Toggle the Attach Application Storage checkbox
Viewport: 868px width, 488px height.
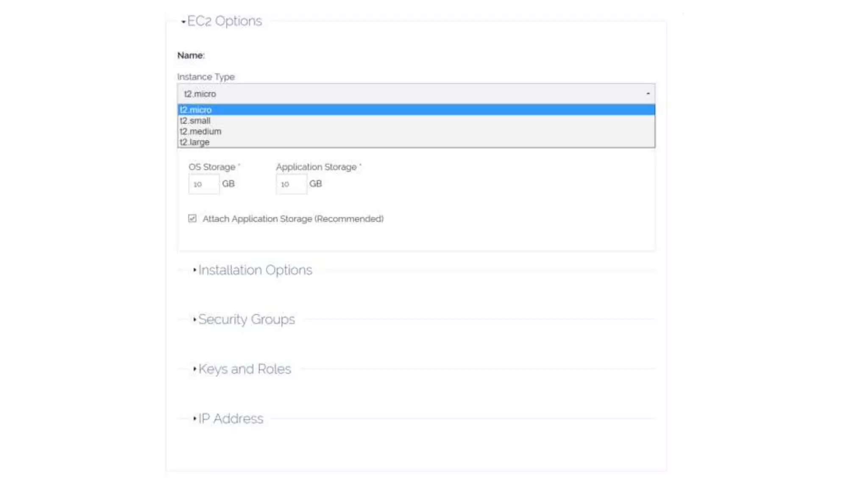coord(192,219)
